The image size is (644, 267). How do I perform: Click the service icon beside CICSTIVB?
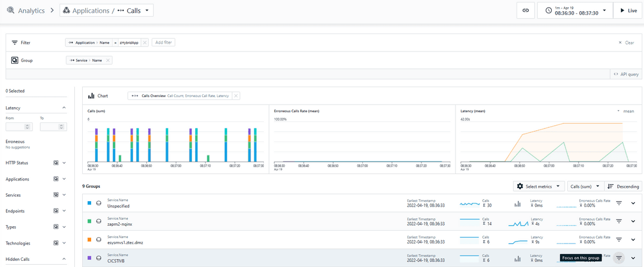pos(98,258)
